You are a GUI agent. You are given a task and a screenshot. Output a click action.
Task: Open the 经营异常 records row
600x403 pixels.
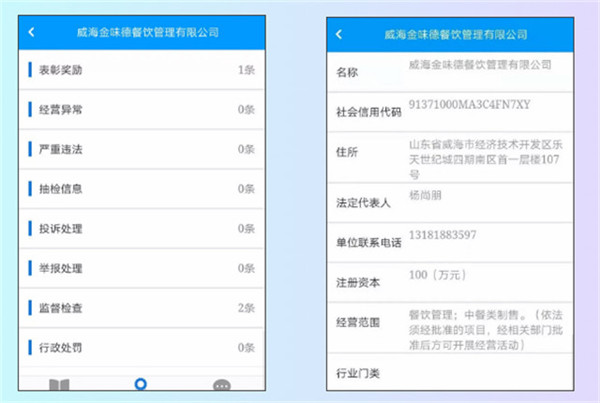click(146, 110)
